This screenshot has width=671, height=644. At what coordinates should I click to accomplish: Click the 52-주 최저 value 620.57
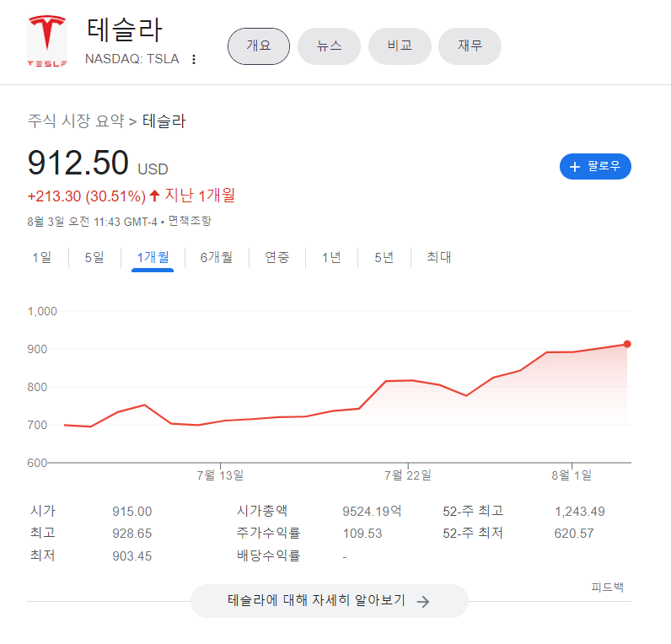tap(574, 534)
